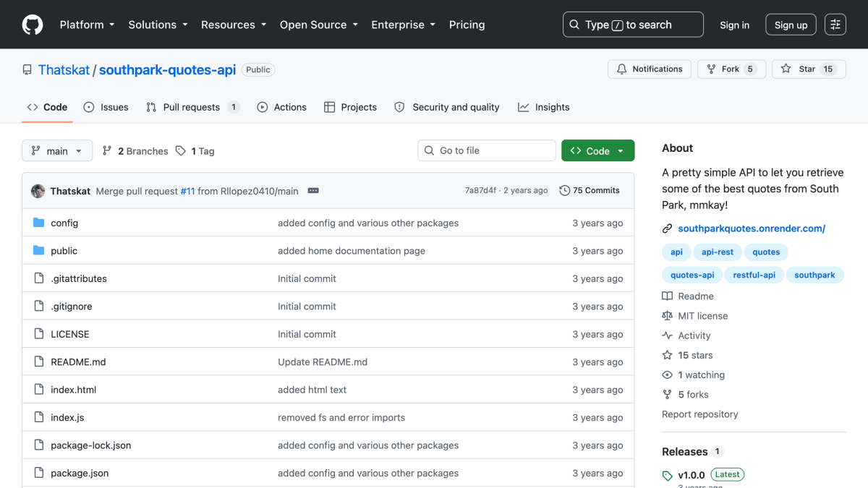Click Thatskat's avatar in the commit row
Image resolution: width=868 pixels, height=488 pixels.
point(38,191)
